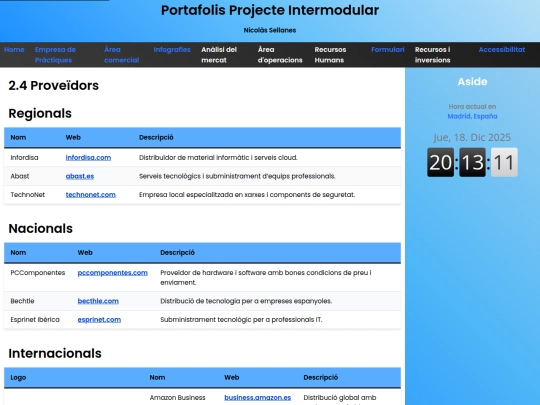
Task: Click Abast's description about equips professionals
Action: click(x=237, y=176)
